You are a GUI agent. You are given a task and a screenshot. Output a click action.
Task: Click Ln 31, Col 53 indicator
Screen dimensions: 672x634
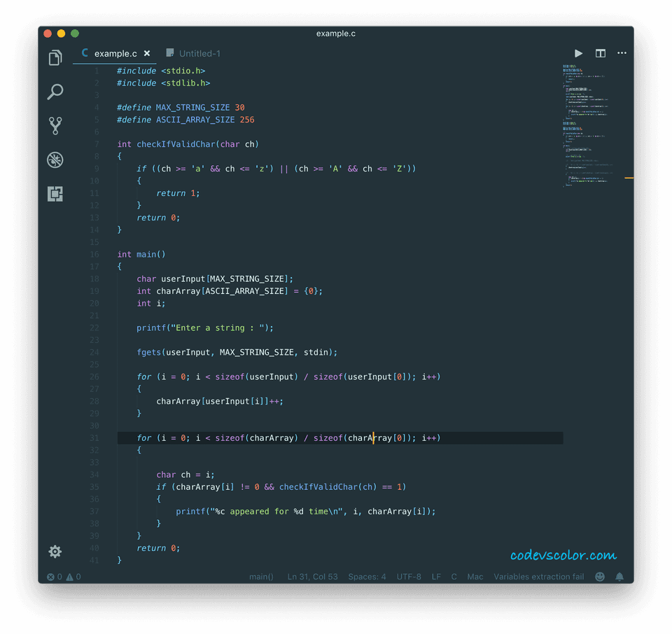pos(312,577)
